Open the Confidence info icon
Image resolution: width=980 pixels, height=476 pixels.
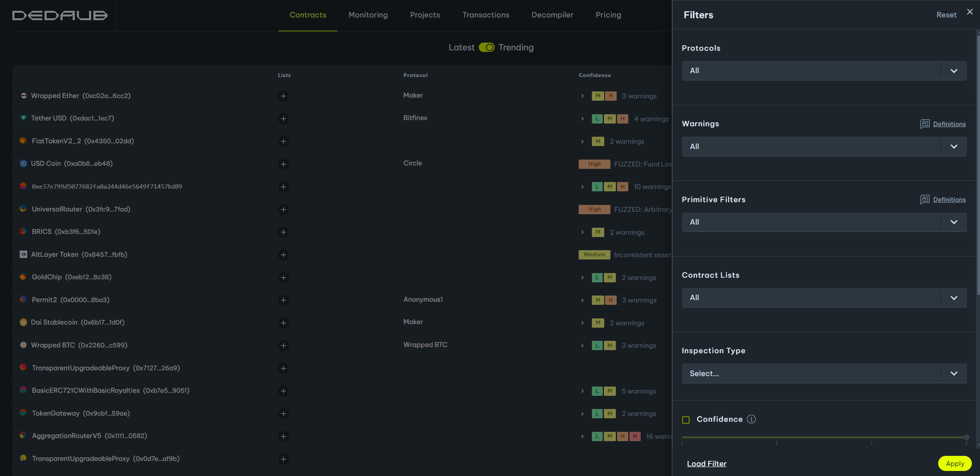click(x=751, y=419)
